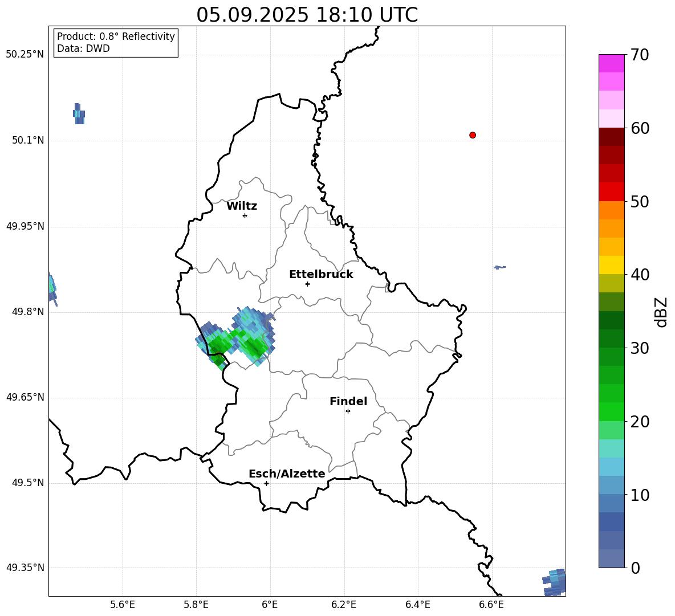Click the 49.65°N latitude label
Image resolution: width=675 pixels, height=616 pixels.
click(25, 397)
